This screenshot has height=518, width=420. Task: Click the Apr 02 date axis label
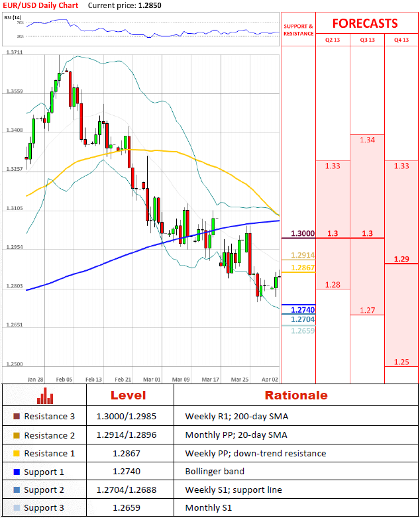270,380
